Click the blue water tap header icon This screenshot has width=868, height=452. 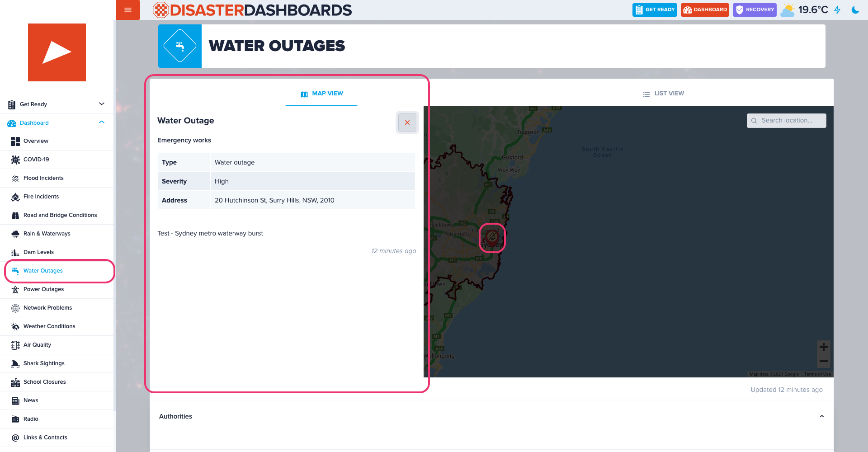180,46
